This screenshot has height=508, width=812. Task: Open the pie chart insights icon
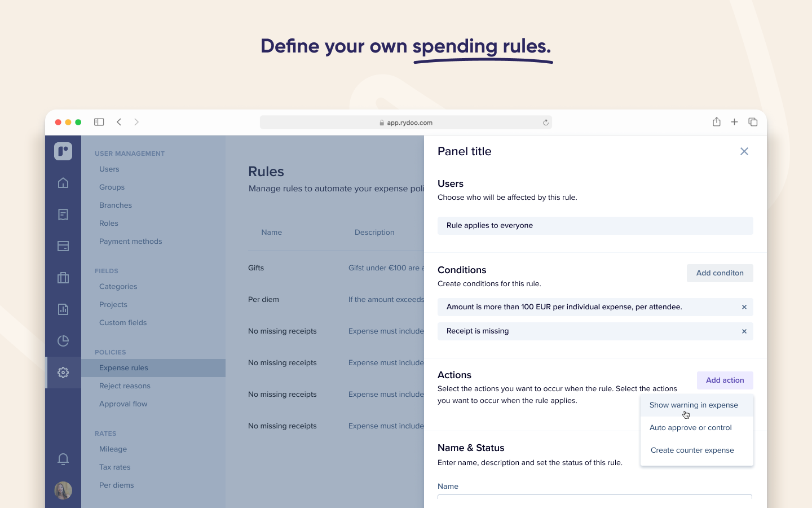[x=63, y=341]
